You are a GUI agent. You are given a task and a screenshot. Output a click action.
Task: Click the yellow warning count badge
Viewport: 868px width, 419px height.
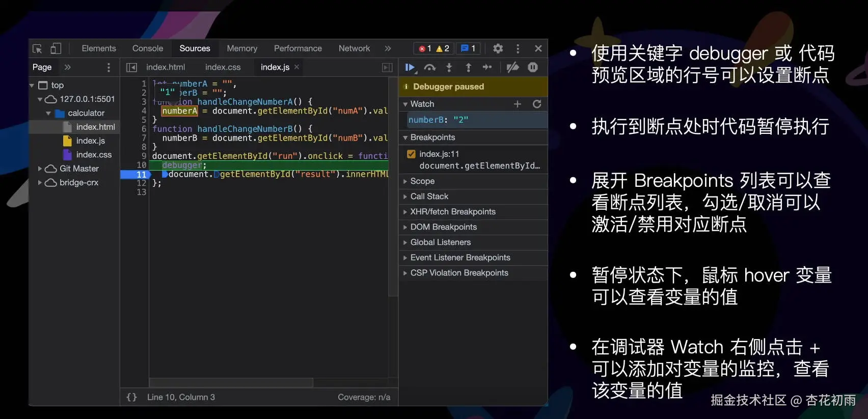click(x=443, y=48)
